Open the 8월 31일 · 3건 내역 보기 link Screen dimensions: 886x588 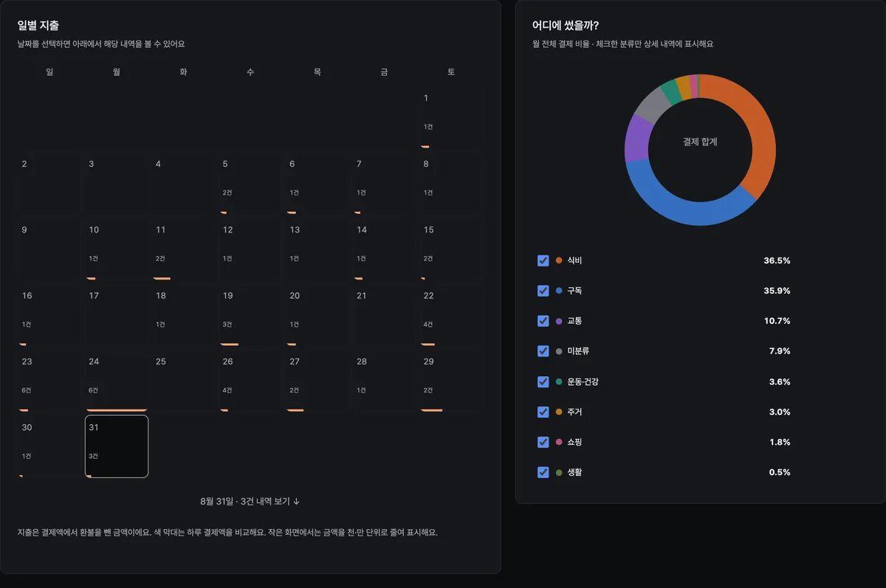coord(250,501)
